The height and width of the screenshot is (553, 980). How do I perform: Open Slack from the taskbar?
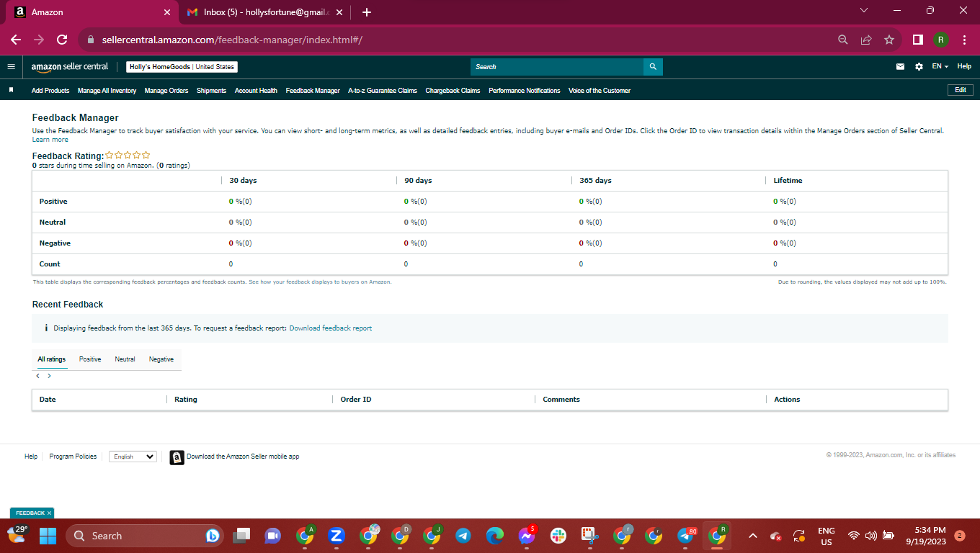[x=558, y=536]
